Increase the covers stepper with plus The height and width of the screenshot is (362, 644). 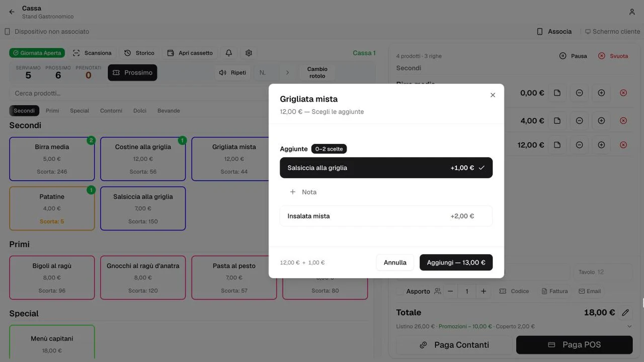click(484, 291)
